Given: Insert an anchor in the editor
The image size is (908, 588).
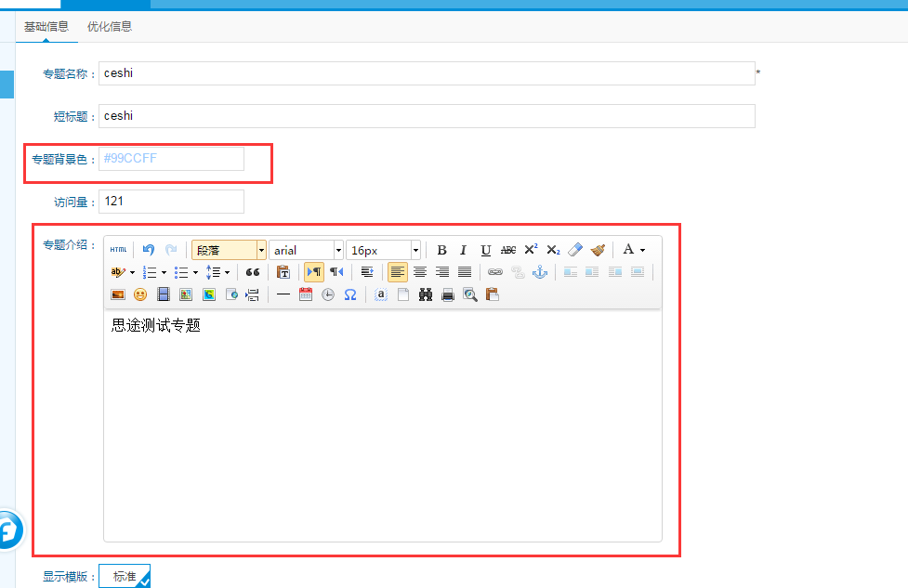Looking at the screenshot, I should coord(540,272).
